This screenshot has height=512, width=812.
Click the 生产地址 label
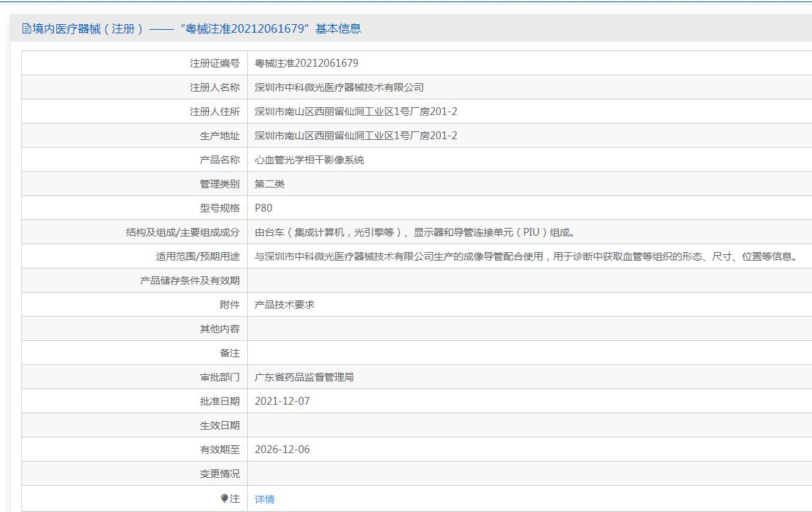pos(220,136)
